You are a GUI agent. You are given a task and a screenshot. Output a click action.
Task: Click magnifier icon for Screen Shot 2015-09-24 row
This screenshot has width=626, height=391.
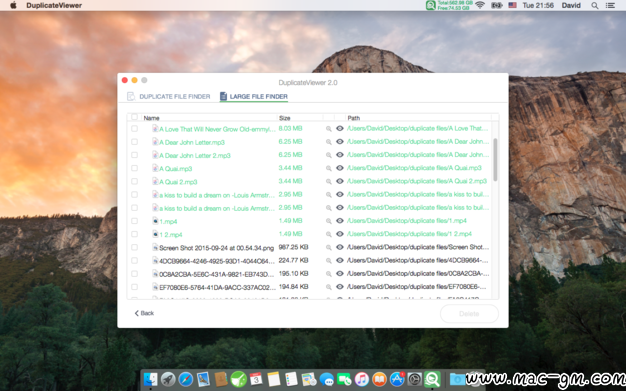[x=329, y=247]
